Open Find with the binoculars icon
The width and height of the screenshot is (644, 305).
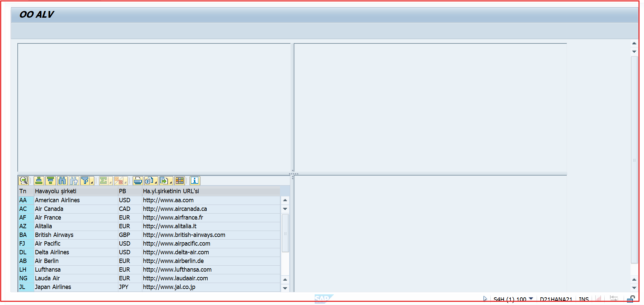(62, 181)
